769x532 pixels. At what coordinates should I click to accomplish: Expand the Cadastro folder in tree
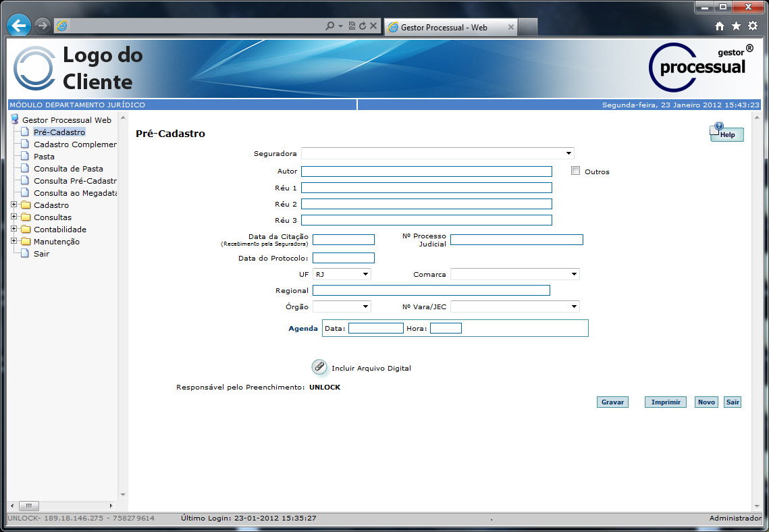14,205
